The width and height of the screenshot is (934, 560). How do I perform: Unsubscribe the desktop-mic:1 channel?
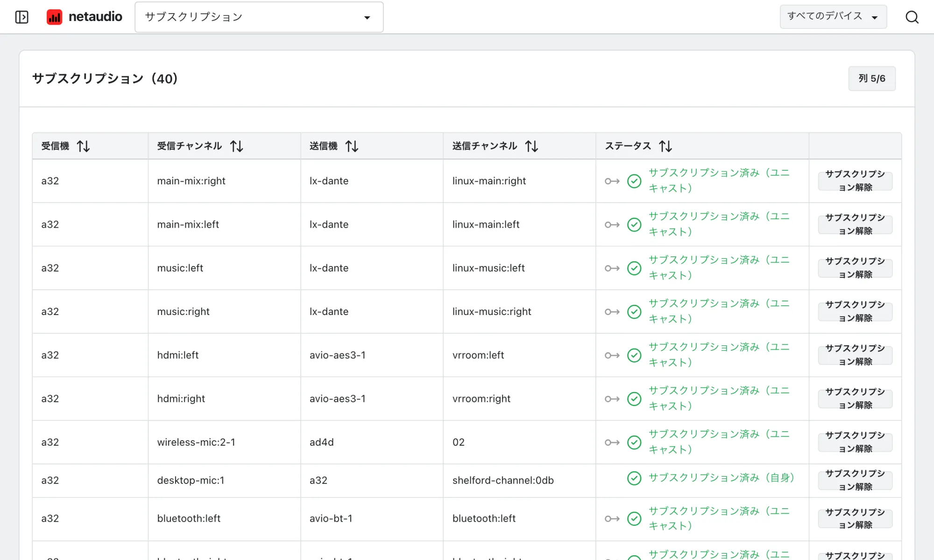(x=855, y=481)
